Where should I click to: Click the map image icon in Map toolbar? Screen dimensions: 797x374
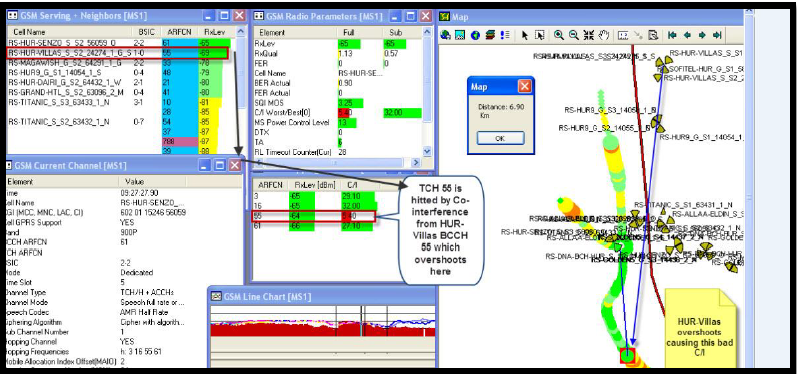(x=460, y=36)
